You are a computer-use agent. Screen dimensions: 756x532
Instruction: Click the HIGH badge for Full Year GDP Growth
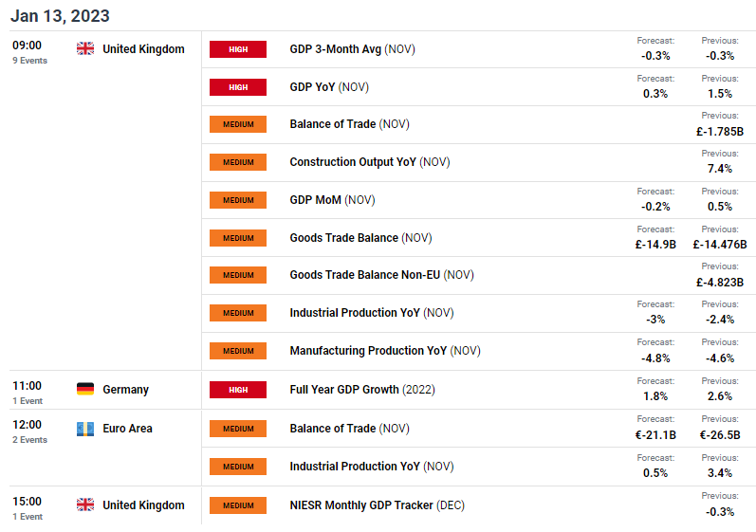(x=238, y=390)
